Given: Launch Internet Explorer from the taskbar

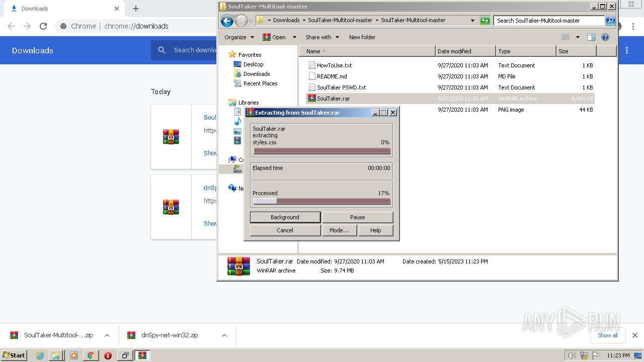Looking at the screenshot, I should coord(40,355).
